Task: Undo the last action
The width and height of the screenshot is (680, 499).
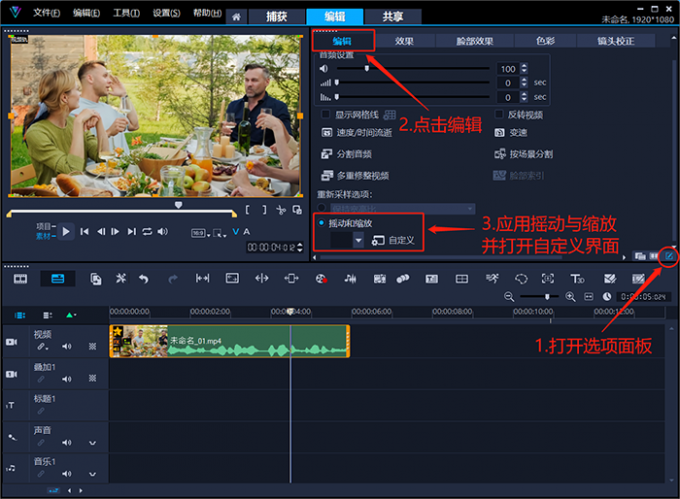Action: coord(144,279)
